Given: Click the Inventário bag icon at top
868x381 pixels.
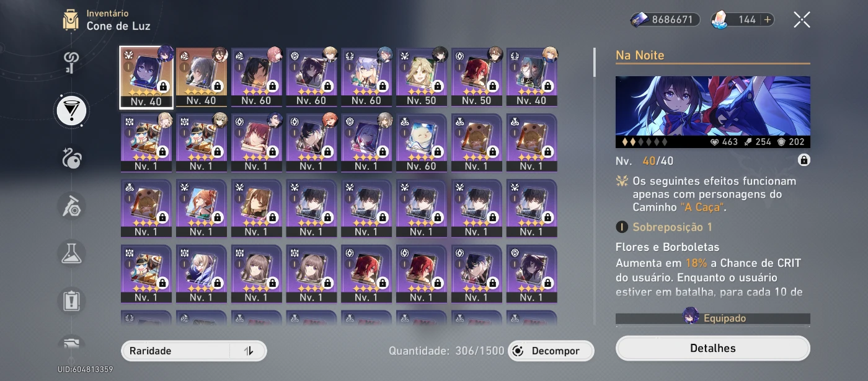Looking at the screenshot, I should tap(71, 20).
